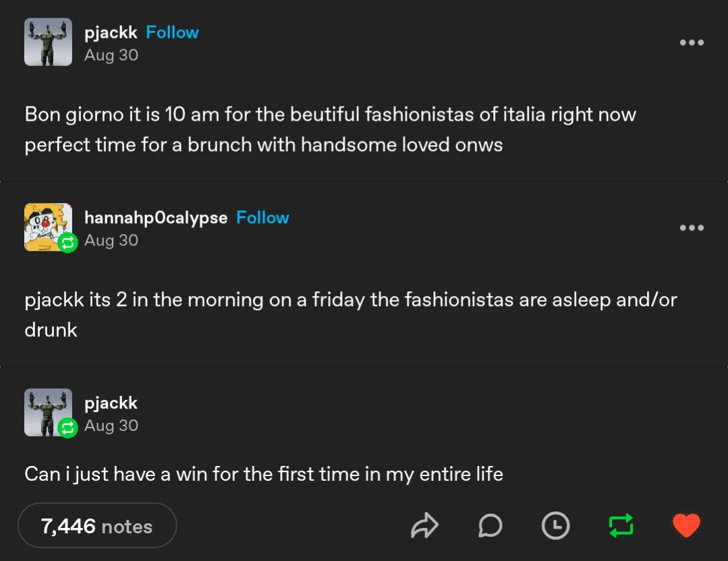Click the reblog badge on hannahp0calypse's avatar

[x=67, y=243]
